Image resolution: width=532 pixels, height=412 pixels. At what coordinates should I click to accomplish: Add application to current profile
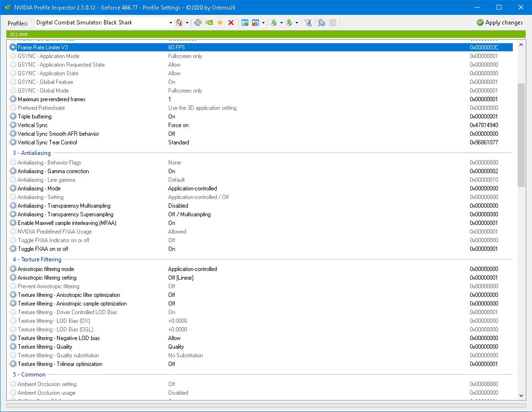pos(244,23)
